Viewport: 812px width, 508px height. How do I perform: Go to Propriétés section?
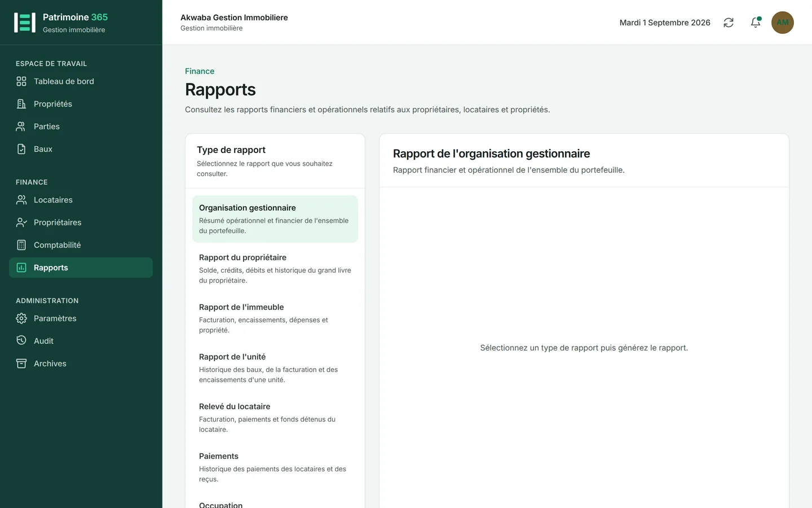(81, 104)
